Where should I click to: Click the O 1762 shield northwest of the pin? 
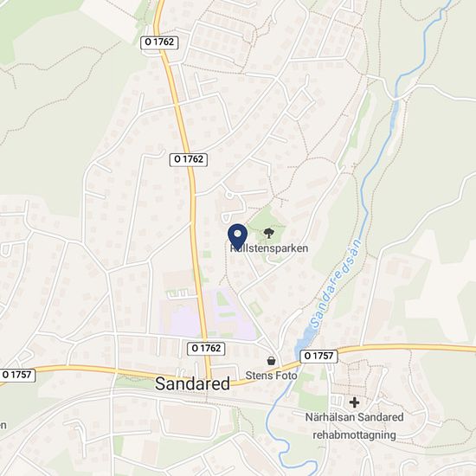click(189, 159)
